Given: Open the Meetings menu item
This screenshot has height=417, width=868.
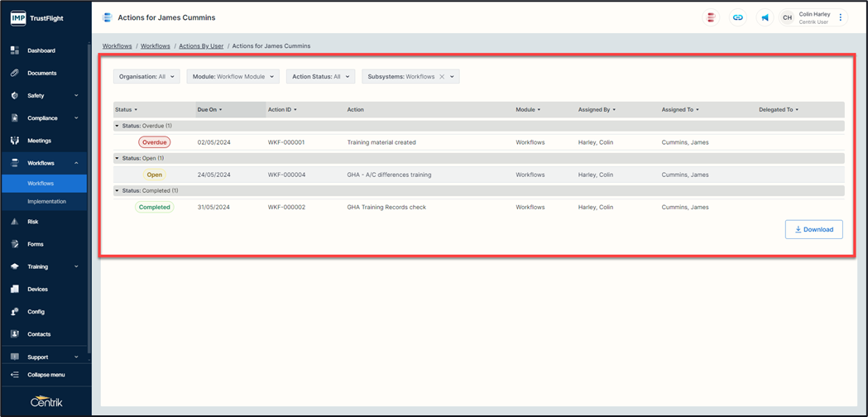Looking at the screenshot, I should tap(39, 141).
